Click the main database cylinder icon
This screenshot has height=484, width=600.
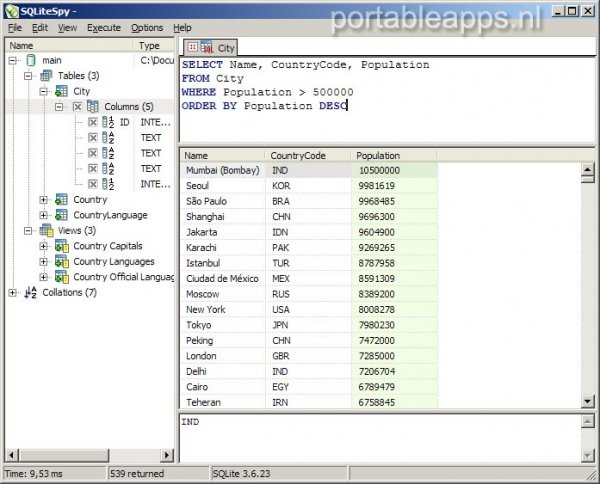[x=31, y=60]
